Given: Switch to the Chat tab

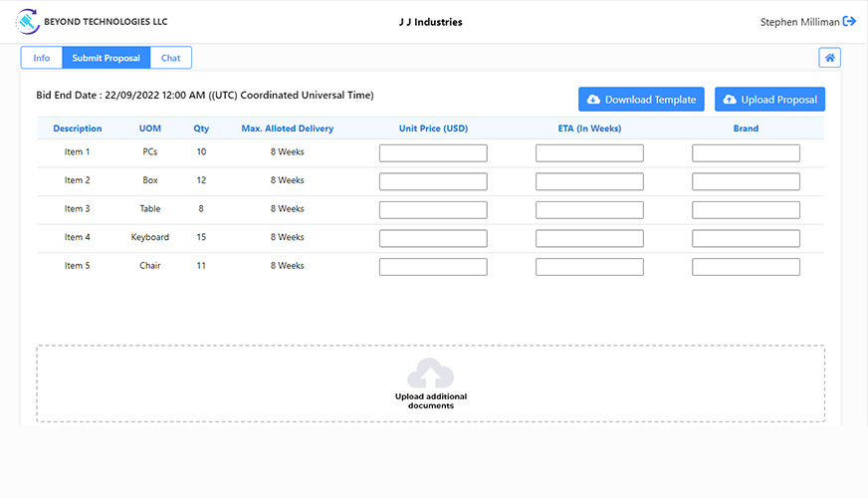Looking at the screenshot, I should tap(170, 58).
